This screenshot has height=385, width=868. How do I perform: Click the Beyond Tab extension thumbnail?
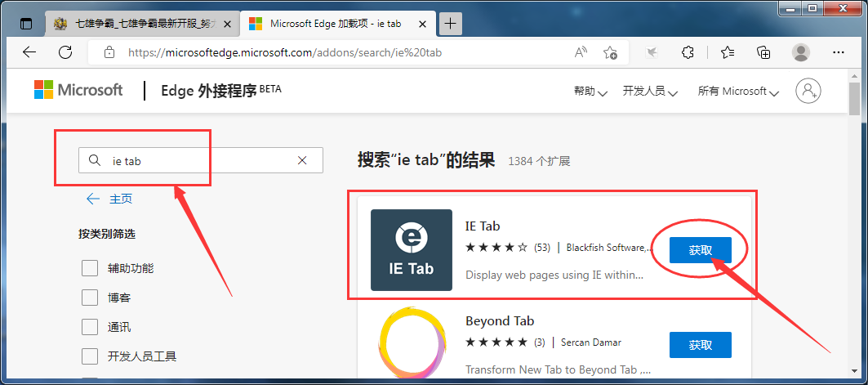412,344
